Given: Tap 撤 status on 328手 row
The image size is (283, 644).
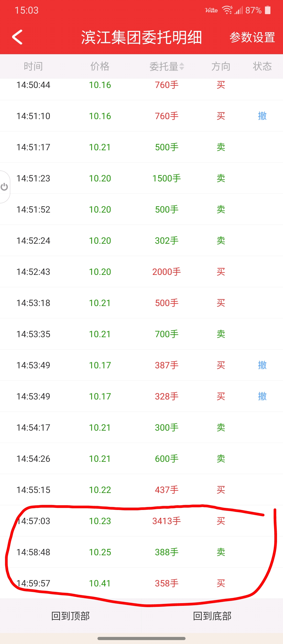Looking at the screenshot, I should tap(262, 396).
